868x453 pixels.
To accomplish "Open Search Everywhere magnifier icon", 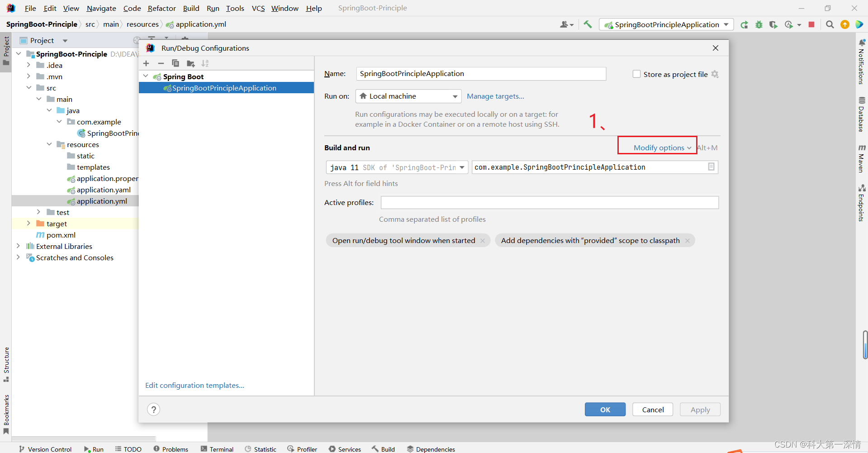I will tap(830, 24).
